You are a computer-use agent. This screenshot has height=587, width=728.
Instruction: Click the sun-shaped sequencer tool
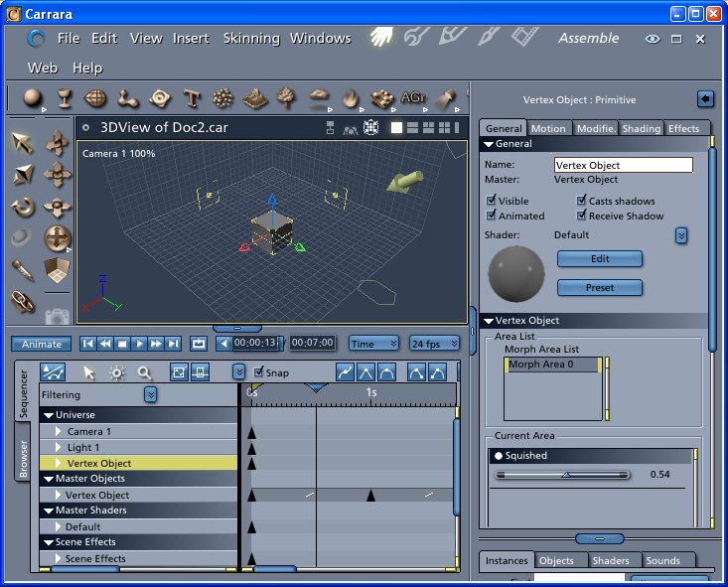click(116, 372)
